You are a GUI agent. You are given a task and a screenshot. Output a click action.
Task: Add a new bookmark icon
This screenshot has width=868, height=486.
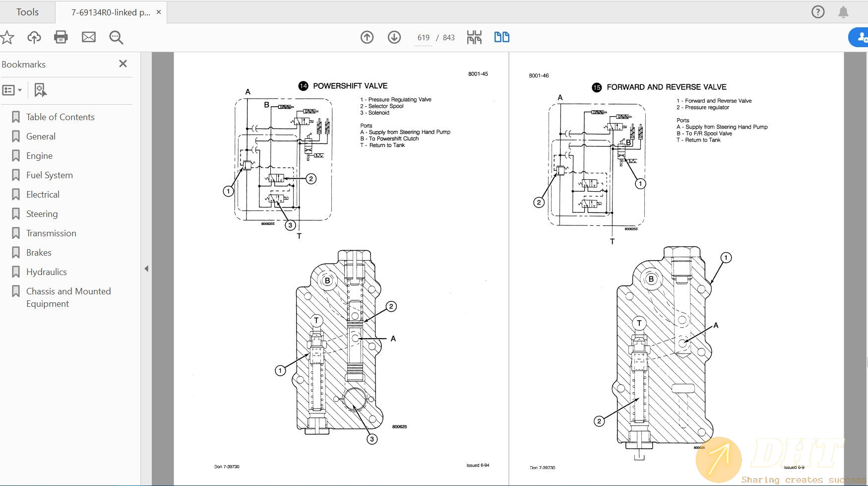(x=40, y=90)
